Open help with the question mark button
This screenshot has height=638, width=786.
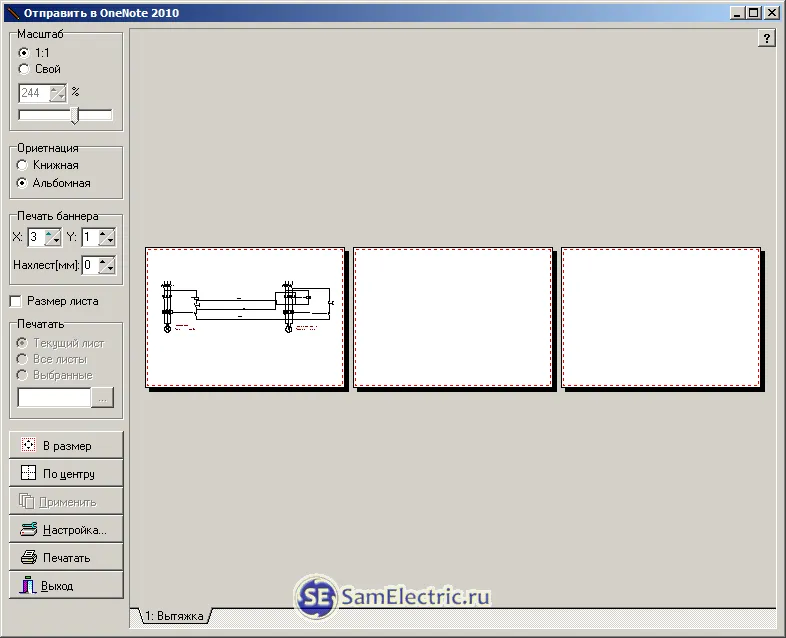[766, 38]
